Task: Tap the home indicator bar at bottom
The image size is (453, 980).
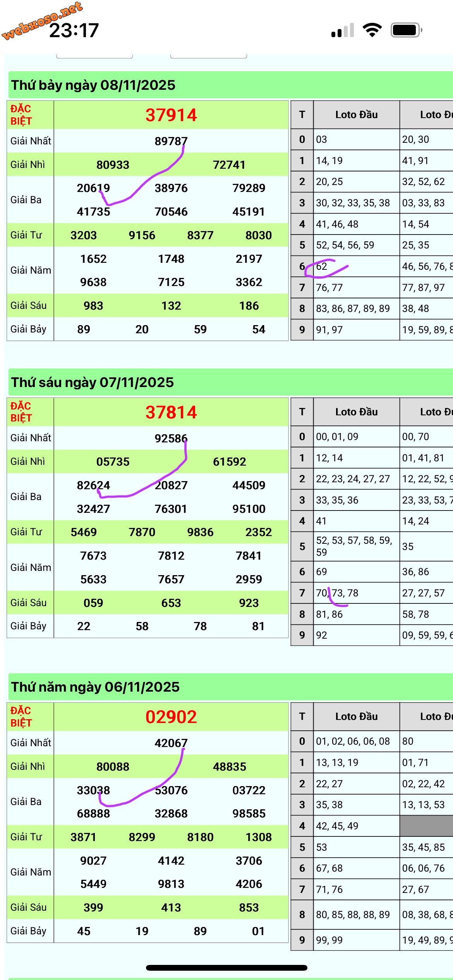Action: click(x=226, y=968)
